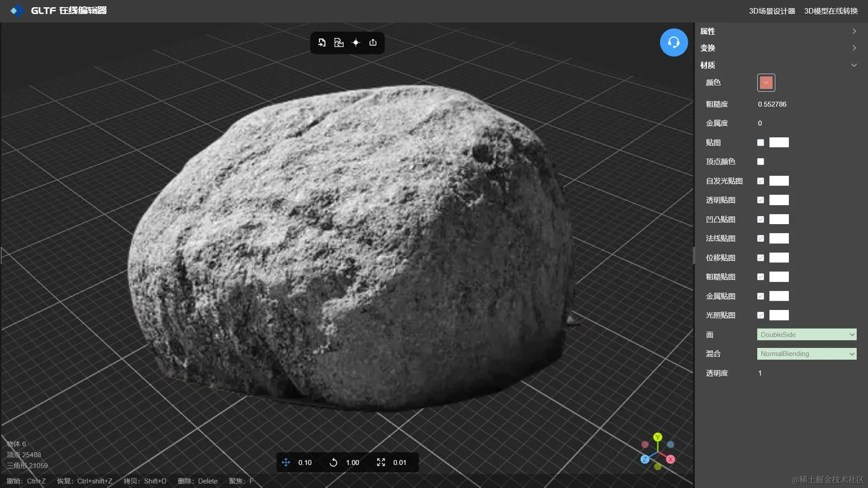Click the import file icon

tap(322, 42)
